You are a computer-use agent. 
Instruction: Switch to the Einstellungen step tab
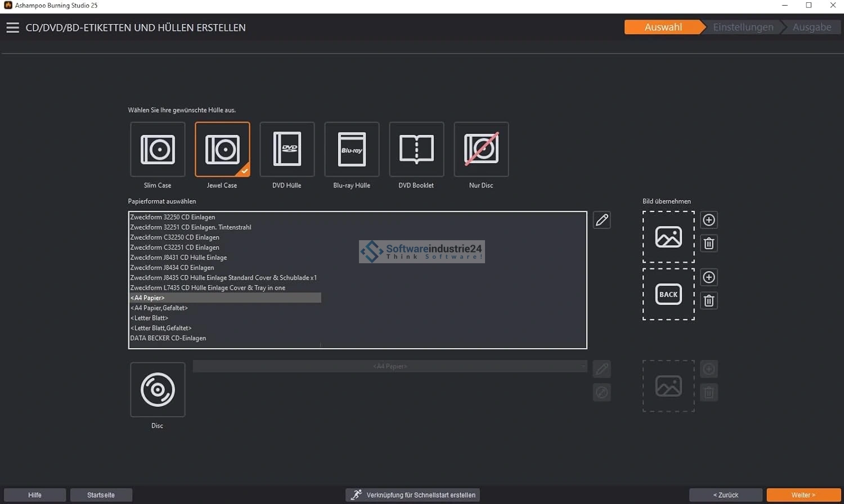743,27
